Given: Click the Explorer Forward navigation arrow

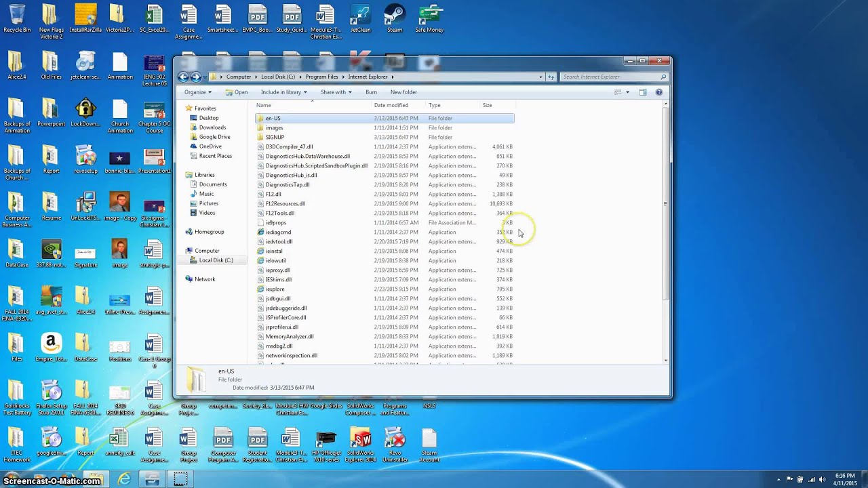Looking at the screenshot, I should pyautogui.click(x=196, y=77).
